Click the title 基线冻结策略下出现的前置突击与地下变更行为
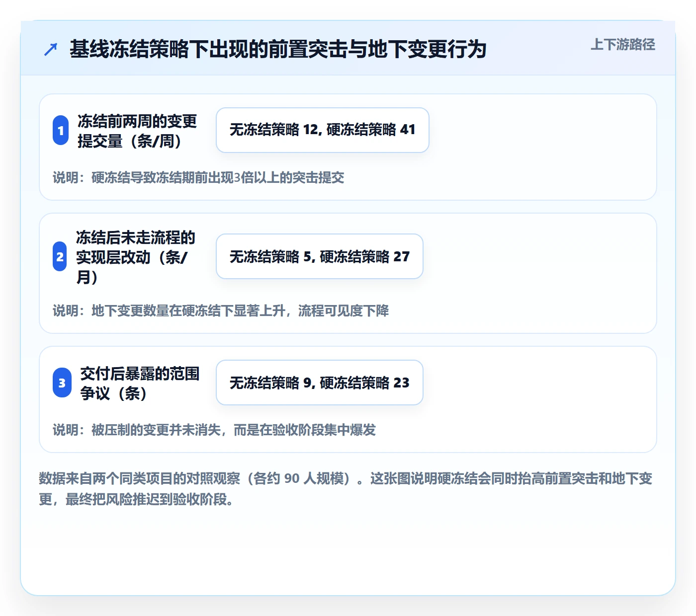696x616 pixels. coord(278,49)
